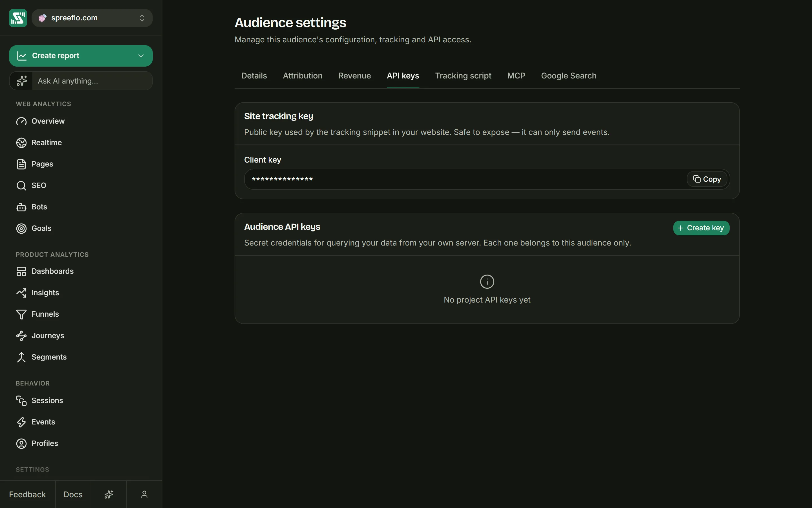This screenshot has height=508, width=812.
Task: Click the 'No project API keys yet' text
Action: point(487,300)
